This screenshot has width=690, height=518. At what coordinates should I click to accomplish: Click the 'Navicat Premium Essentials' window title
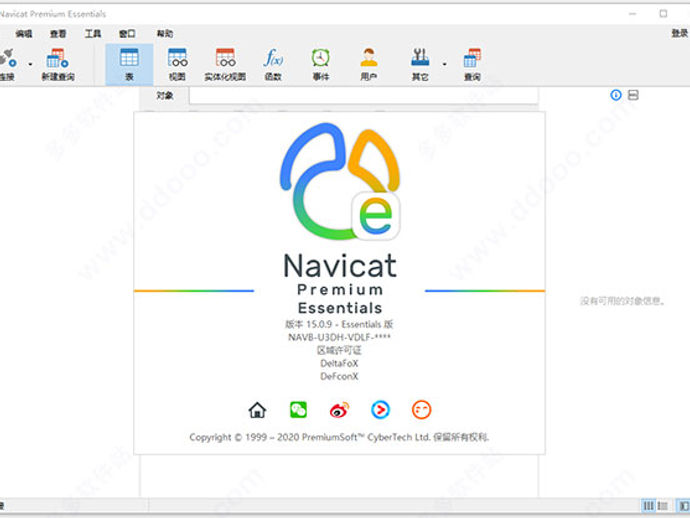[53, 14]
